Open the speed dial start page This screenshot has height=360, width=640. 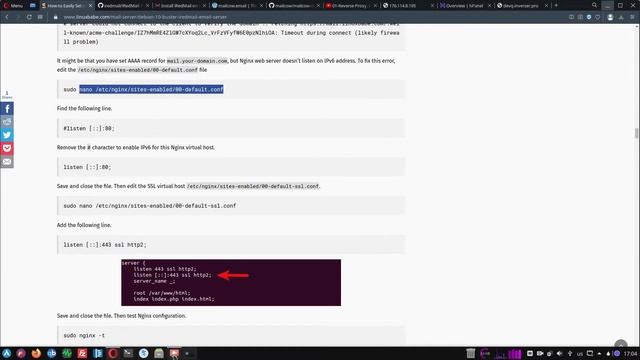[x=40, y=17]
